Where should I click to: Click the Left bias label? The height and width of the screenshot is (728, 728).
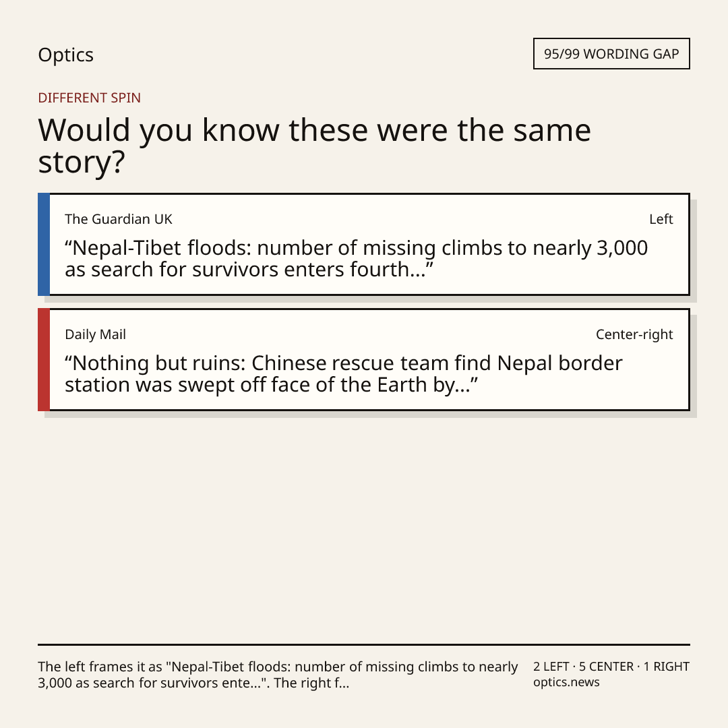point(661,219)
